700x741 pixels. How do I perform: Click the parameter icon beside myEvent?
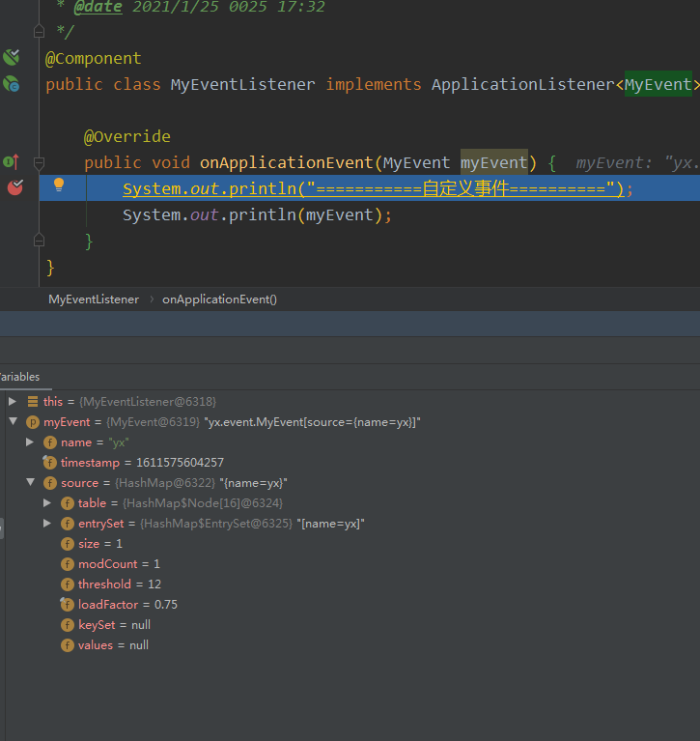tap(33, 422)
